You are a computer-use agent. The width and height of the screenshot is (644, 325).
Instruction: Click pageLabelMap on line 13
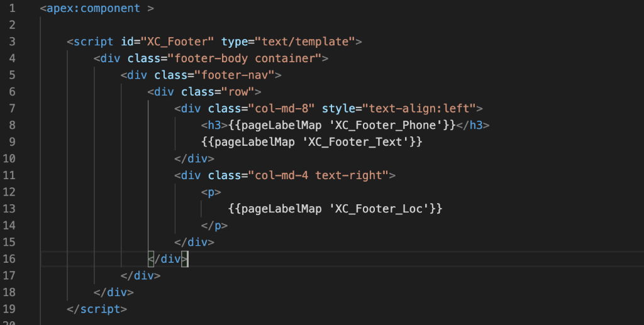281,209
